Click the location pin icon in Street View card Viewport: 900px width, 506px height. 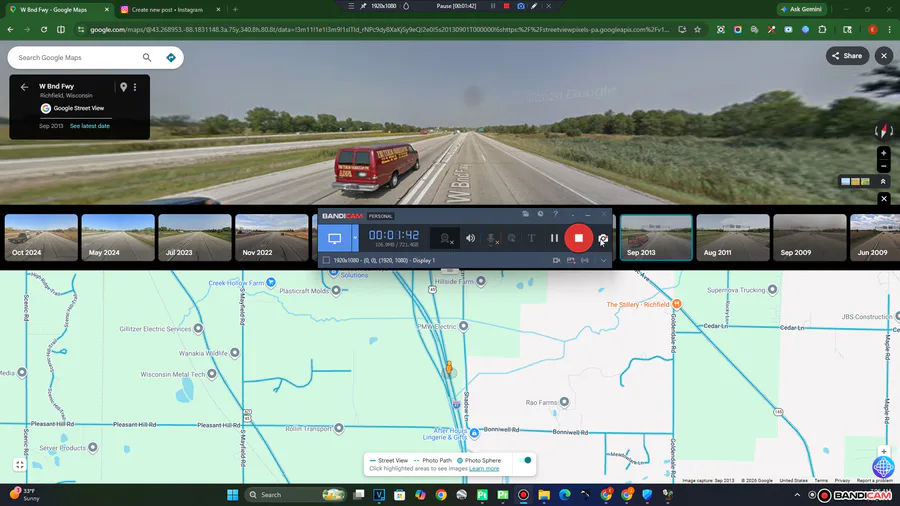(x=123, y=87)
